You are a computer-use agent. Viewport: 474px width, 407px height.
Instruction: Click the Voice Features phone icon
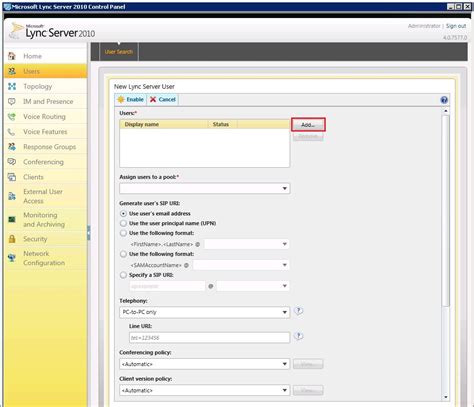click(12, 132)
